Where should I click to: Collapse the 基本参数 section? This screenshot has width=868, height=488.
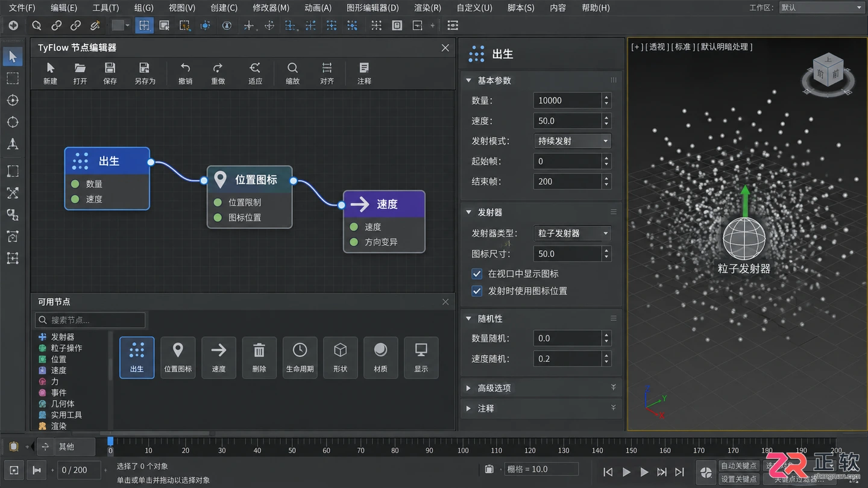click(469, 80)
